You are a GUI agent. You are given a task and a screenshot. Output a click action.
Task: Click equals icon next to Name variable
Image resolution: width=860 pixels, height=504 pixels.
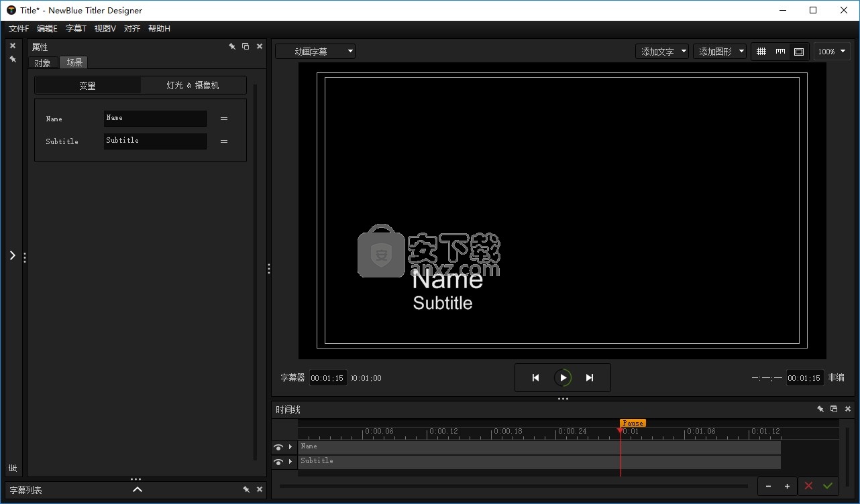click(x=224, y=119)
